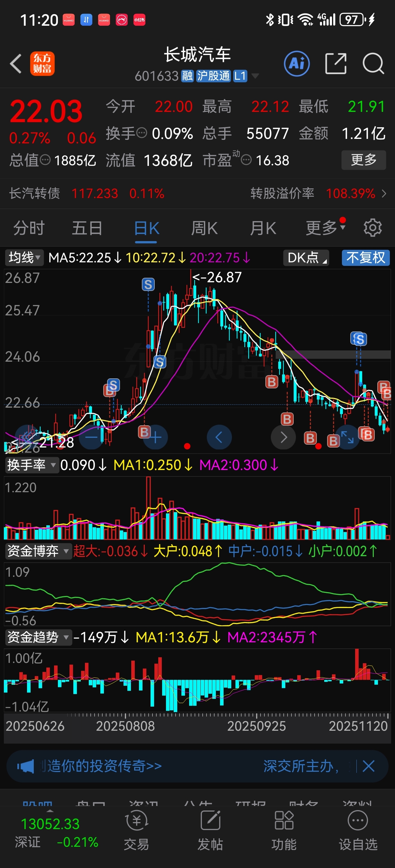The image size is (395, 868).
Task: Tap info icon next to 市盈
Action: (246, 160)
